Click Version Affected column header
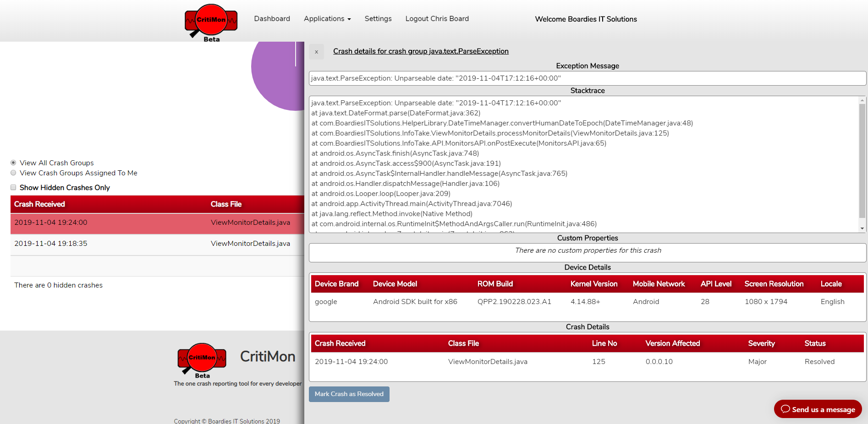The height and width of the screenshot is (424, 868). [x=673, y=343]
